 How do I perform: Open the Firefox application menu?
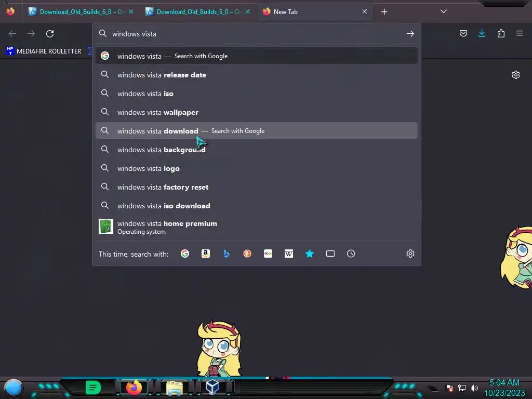pyautogui.click(x=520, y=33)
